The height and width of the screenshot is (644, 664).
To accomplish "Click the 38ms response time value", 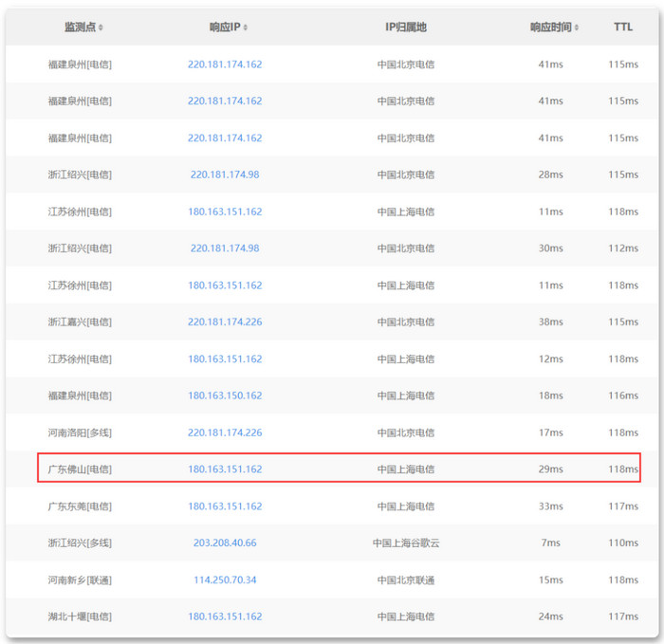I will click(x=550, y=322).
